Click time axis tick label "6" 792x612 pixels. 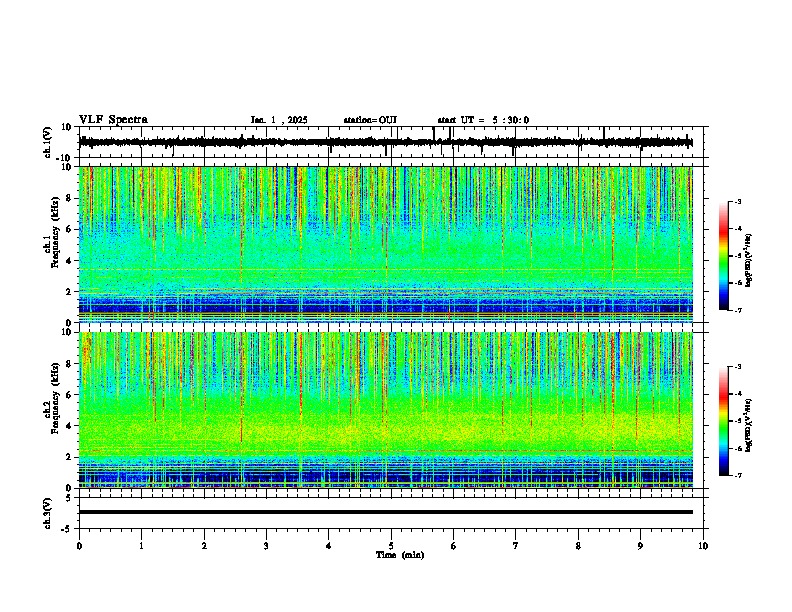[x=453, y=546]
